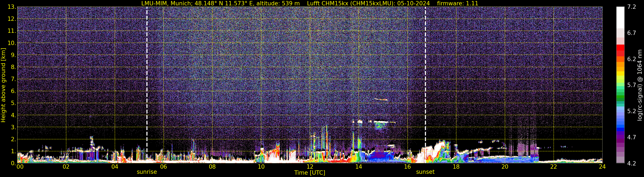Click the height axis tick label 7
Viewport: 644px width, 177px height.
[13, 79]
